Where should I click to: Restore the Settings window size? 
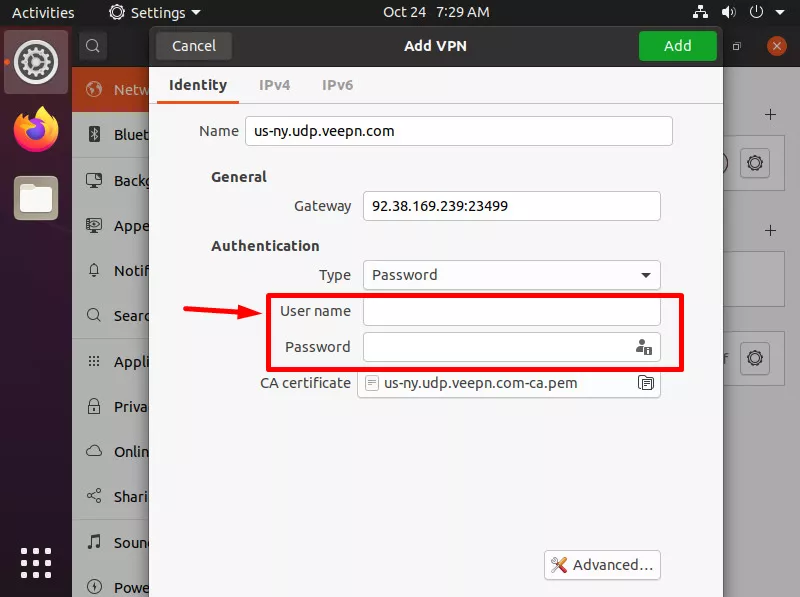tap(736, 46)
